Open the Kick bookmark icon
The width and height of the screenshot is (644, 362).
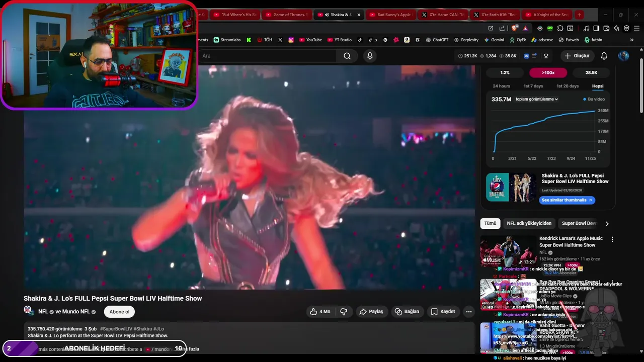click(x=249, y=40)
